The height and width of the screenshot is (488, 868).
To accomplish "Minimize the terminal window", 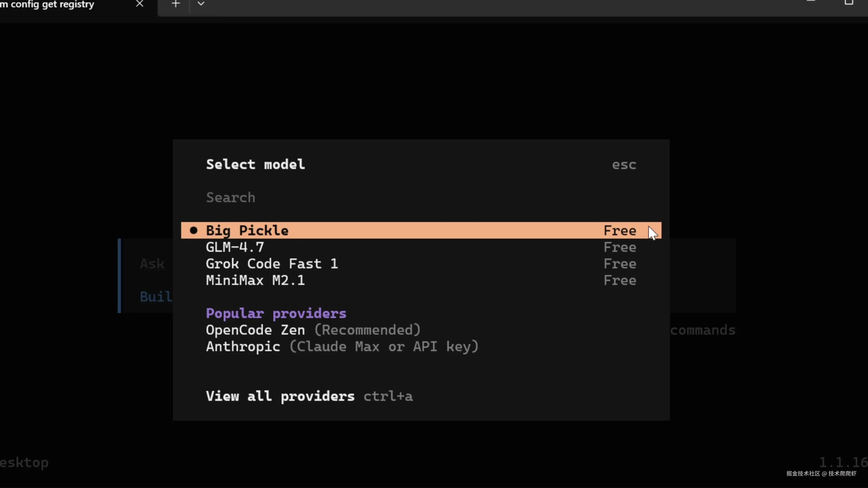I will click(x=810, y=1).
